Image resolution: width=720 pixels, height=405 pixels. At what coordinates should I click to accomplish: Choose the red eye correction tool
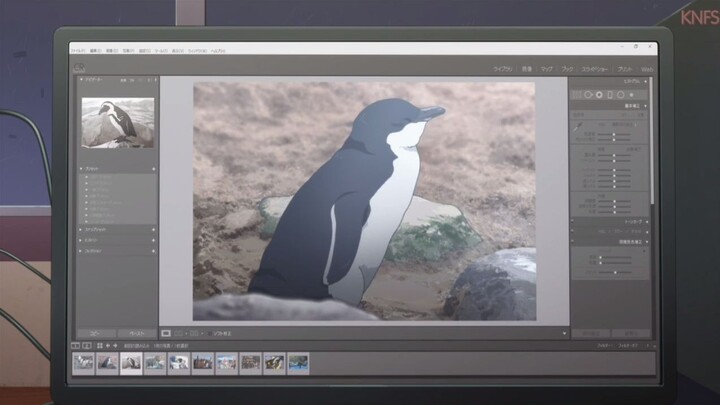click(x=599, y=94)
